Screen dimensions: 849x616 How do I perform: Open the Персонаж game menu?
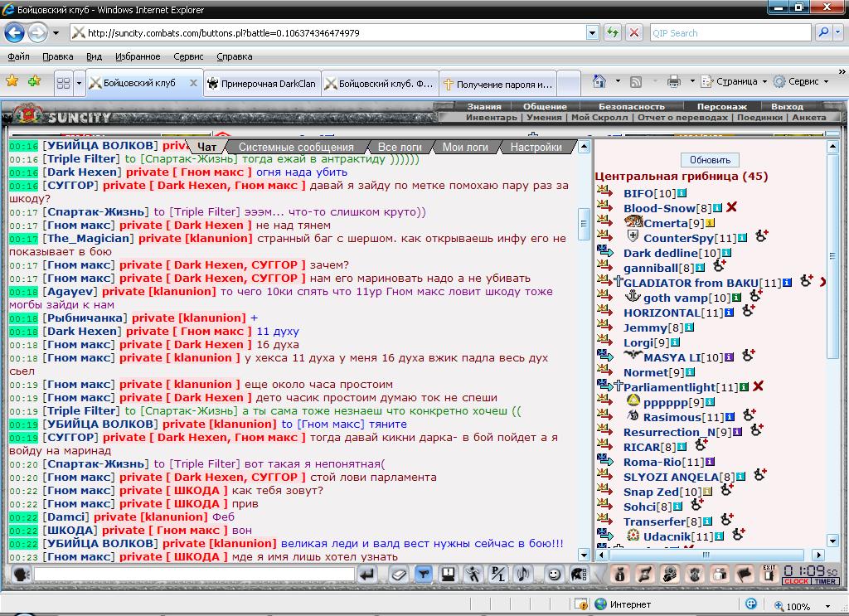[722, 107]
